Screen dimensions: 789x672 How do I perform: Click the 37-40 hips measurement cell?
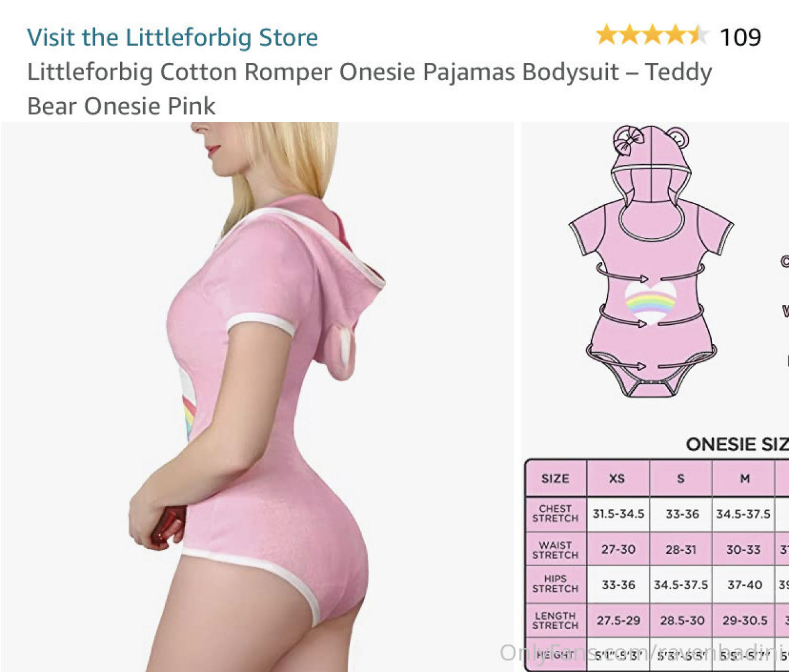(x=744, y=585)
